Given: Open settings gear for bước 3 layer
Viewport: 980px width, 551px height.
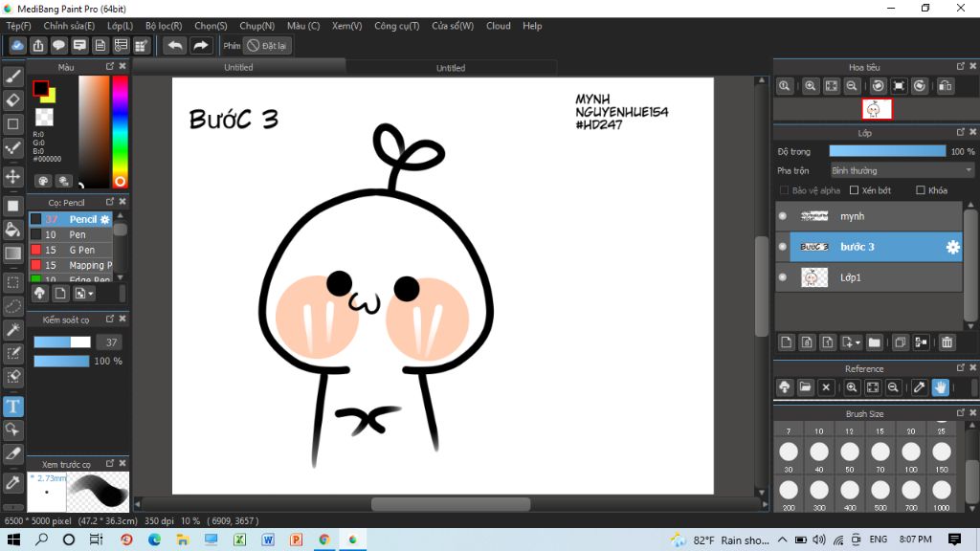Looking at the screenshot, I should click(952, 247).
